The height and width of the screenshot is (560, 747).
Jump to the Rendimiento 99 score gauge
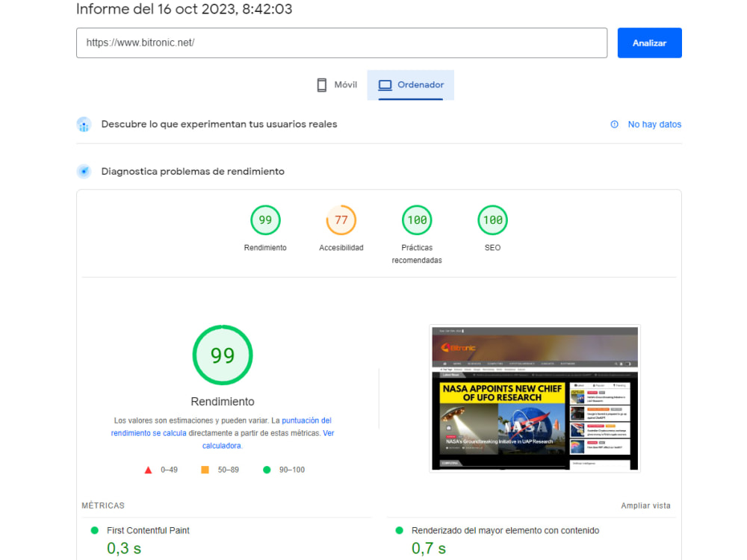(265, 220)
